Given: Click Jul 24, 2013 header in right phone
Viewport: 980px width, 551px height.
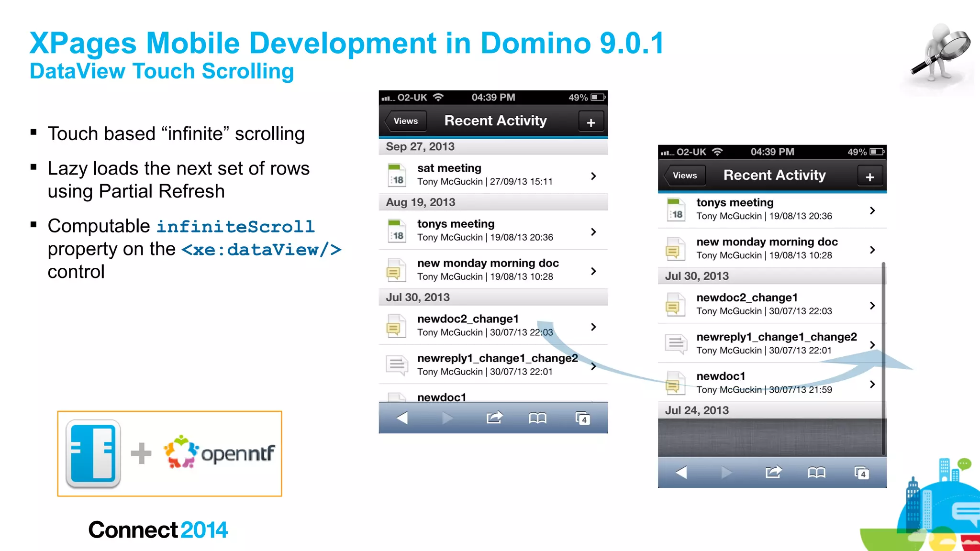Looking at the screenshot, I should (x=772, y=410).
